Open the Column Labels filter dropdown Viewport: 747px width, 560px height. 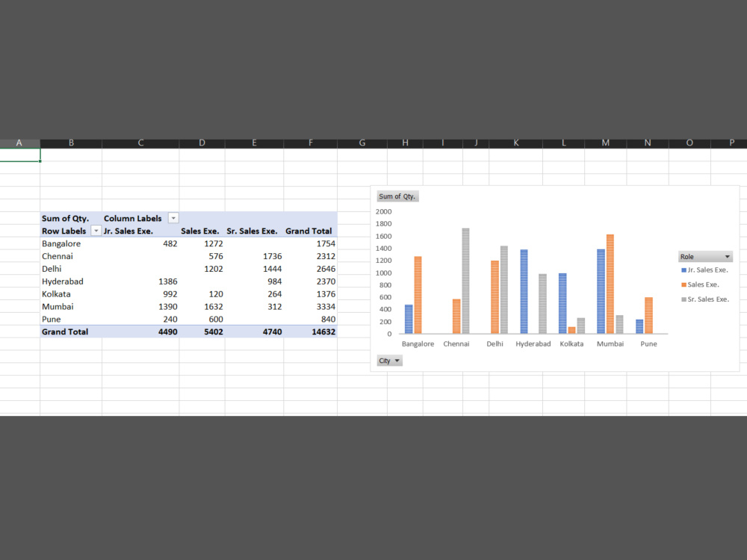[173, 218]
